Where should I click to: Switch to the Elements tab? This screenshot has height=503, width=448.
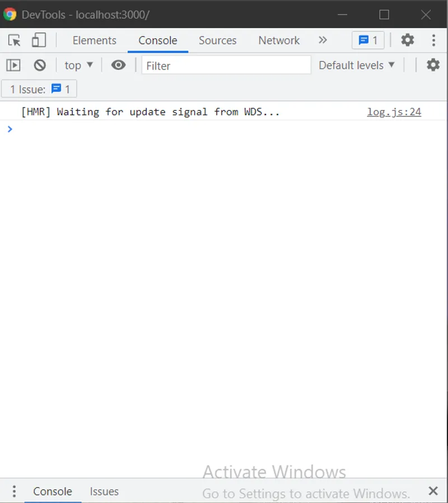(94, 40)
